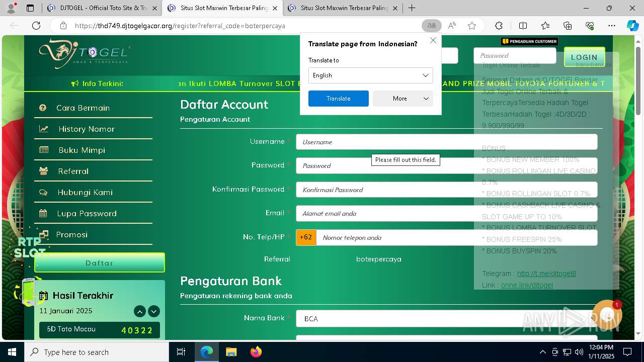The height and width of the screenshot is (362, 644).
Task: Open the live chat bubble
Action: tap(607, 316)
